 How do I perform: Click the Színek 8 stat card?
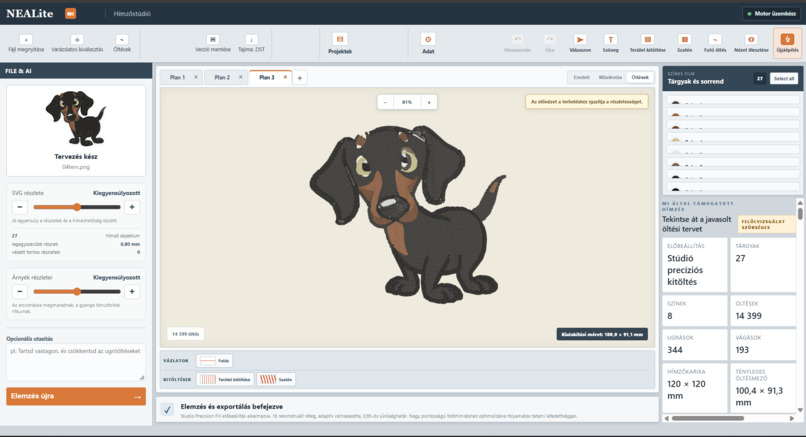coord(695,311)
